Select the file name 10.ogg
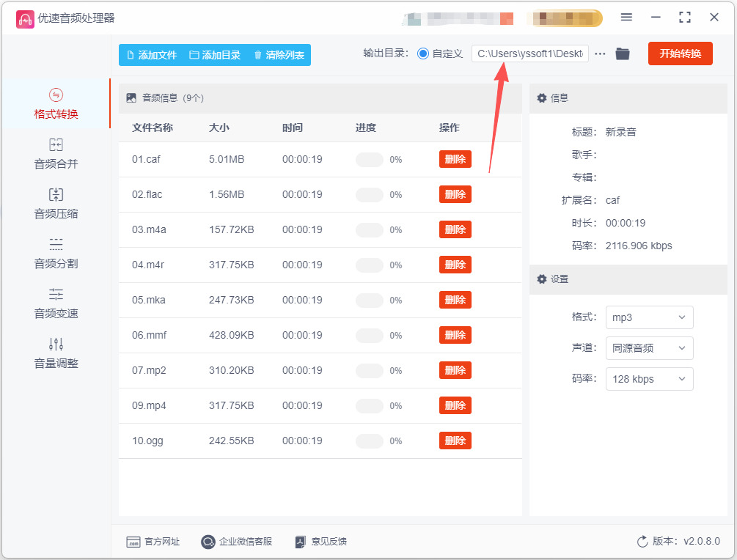Image resolution: width=737 pixels, height=560 pixels. [x=147, y=441]
